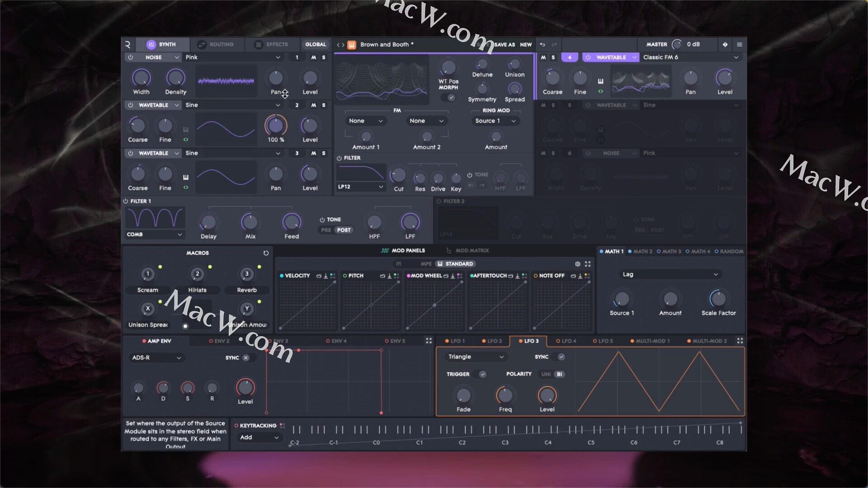Open LP12 filter type dropdown
The height and width of the screenshot is (488, 868).
(x=361, y=187)
